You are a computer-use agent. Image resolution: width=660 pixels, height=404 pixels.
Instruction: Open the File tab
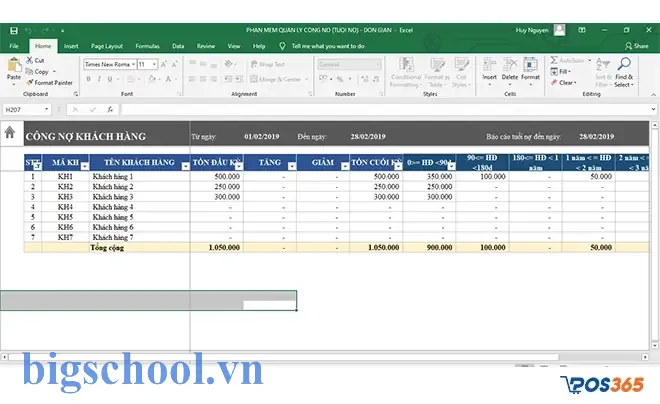14,46
